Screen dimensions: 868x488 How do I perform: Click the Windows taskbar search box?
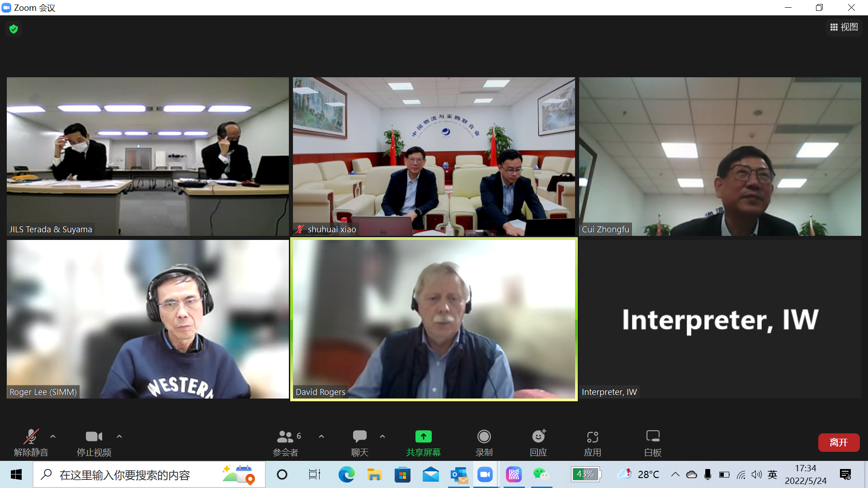(136, 475)
